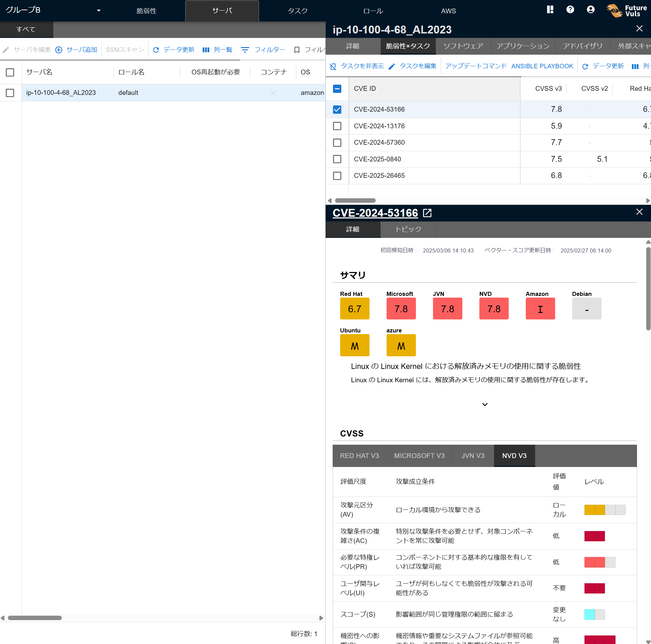Open the RED HAT V3 CVSS tab

click(359, 456)
